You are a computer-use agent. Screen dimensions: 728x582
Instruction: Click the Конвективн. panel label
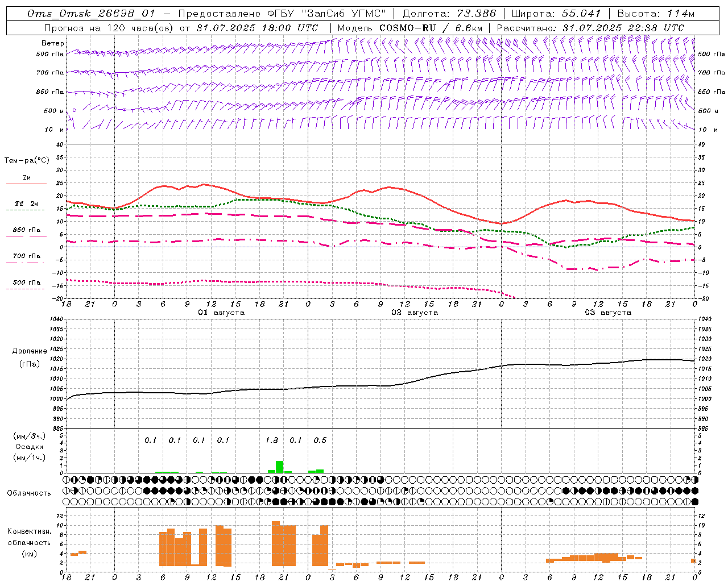coord(30,531)
